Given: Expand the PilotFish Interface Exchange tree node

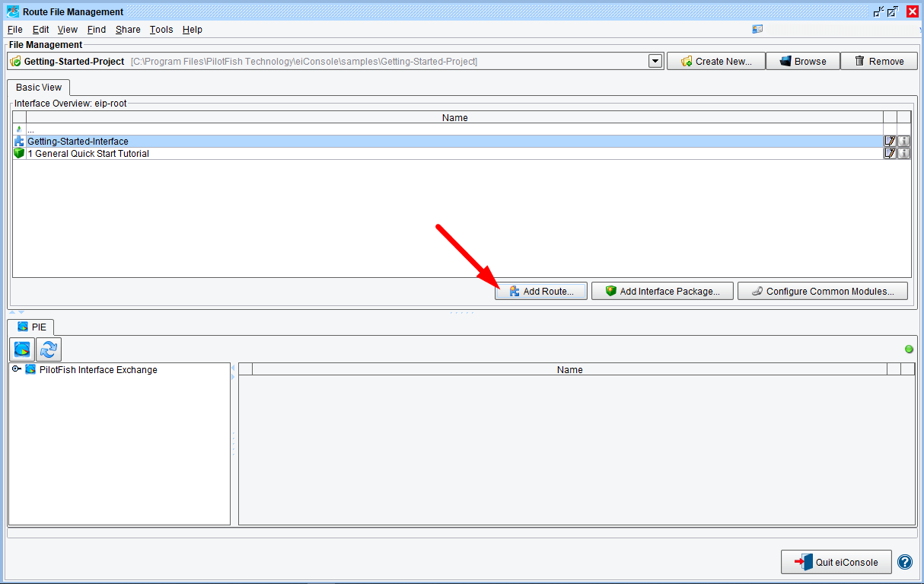Looking at the screenshot, I should tap(16, 369).
